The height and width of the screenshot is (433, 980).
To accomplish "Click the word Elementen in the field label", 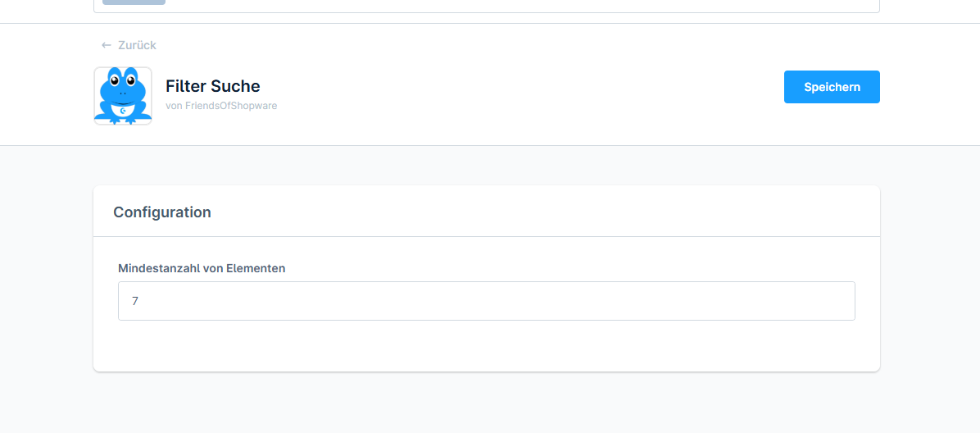I will coord(256,268).
